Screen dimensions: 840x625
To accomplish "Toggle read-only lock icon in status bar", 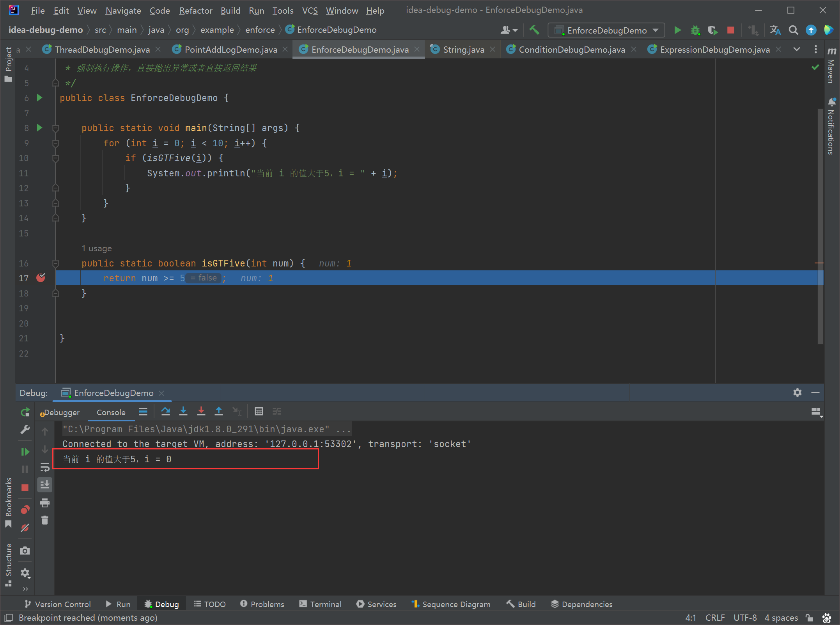I will 810,618.
